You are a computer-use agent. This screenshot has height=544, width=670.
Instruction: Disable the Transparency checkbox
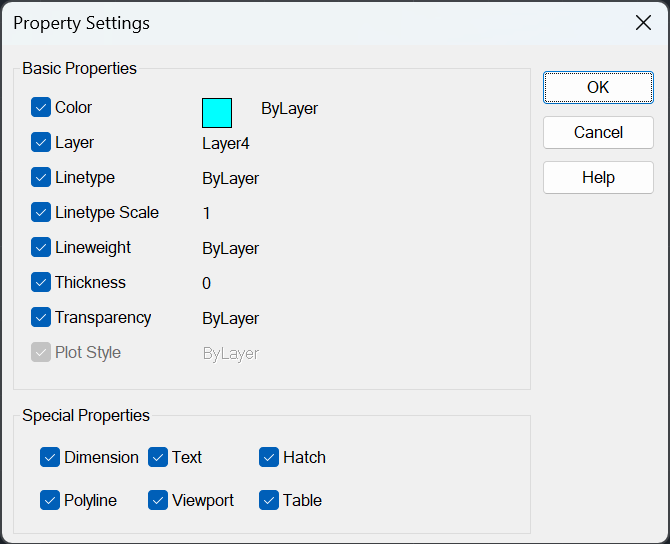pos(41,318)
